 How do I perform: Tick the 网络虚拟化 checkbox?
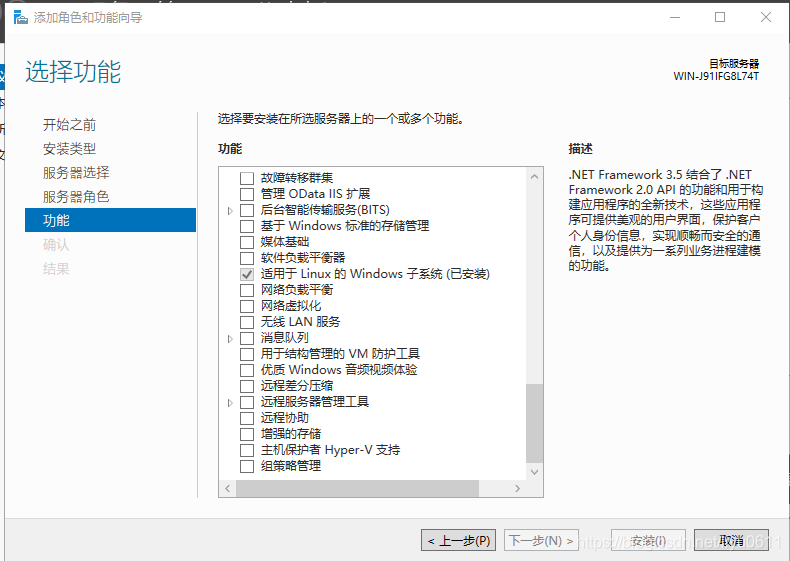247,306
